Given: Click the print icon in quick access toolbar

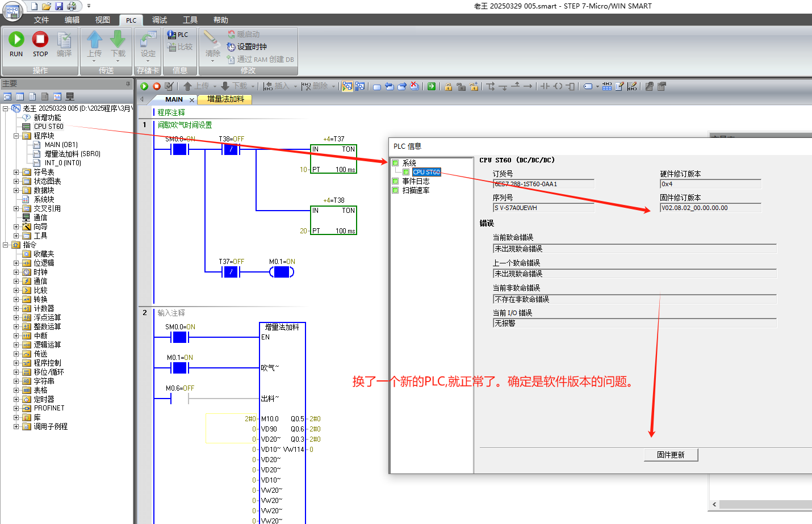Looking at the screenshot, I should [x=72, y=6].
